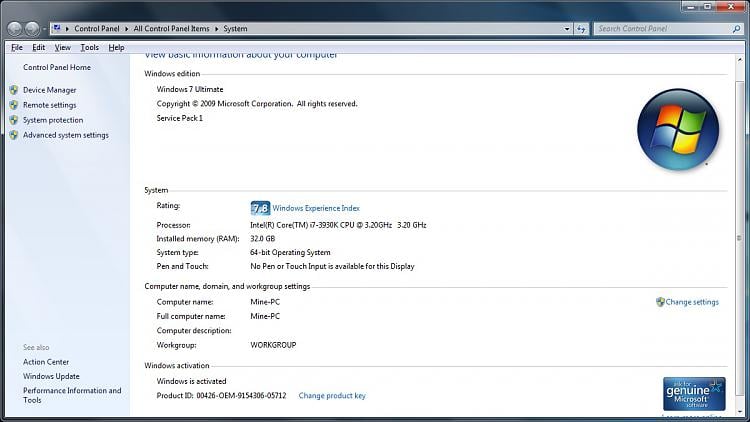Open the View menu
Screen dimensions: 750x422
pos(62,47)
